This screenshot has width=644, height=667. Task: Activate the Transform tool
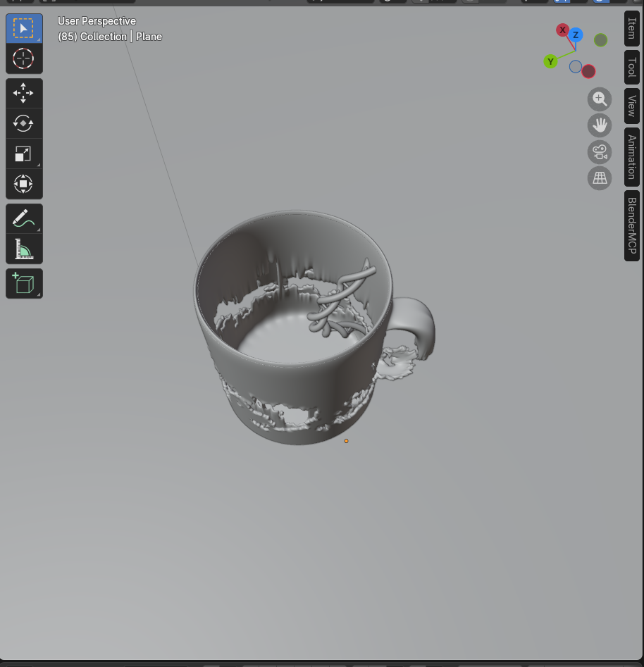(24, 184)
